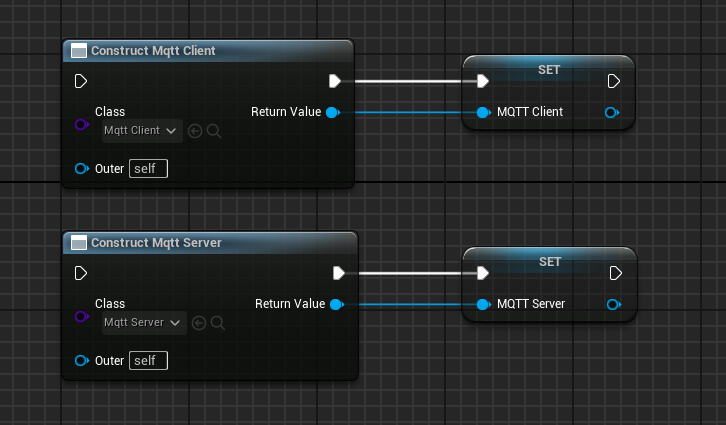Select the Construct Mqtt Client node title
The image size is (726, 425).
[x=153, y=50]
